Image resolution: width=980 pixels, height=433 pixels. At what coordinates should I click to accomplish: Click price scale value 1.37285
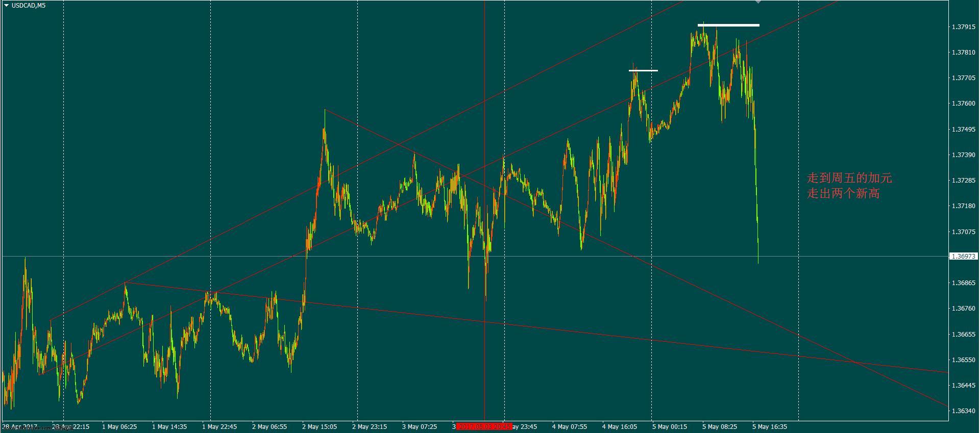point(964,180)
